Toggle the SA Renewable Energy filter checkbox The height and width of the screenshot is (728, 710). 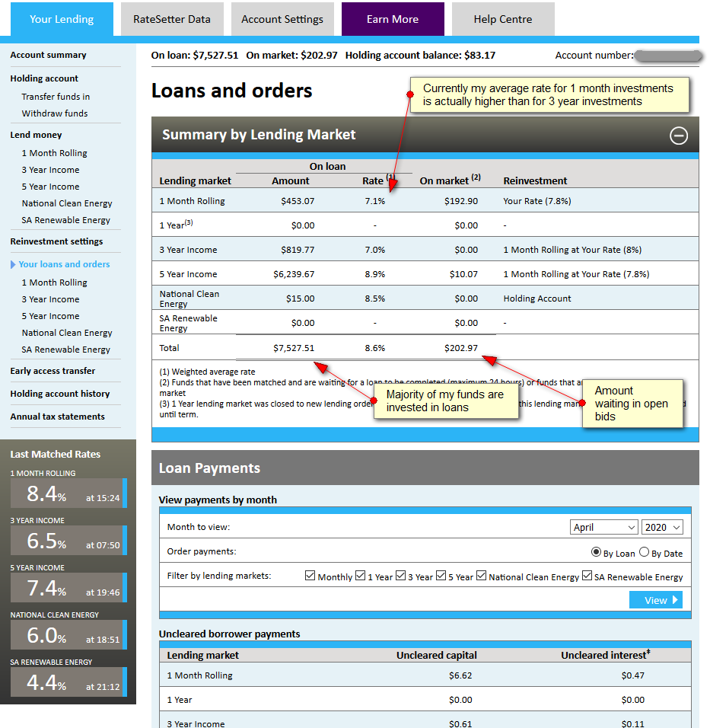587,576
